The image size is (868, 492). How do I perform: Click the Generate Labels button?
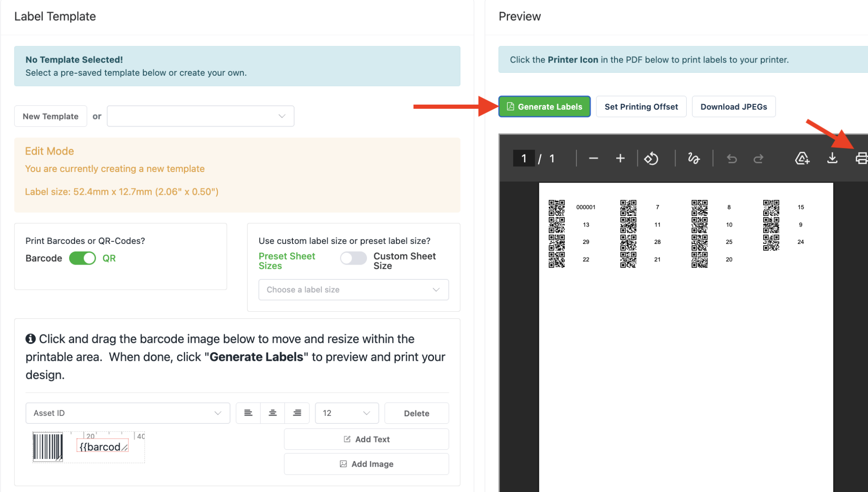click(544, 106)
